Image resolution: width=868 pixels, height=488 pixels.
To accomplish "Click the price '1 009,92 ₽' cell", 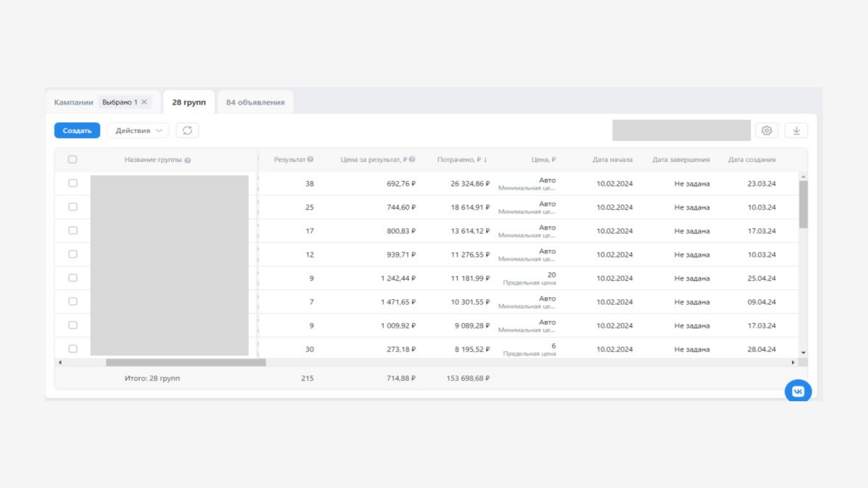I will click(x=398, y=326).
